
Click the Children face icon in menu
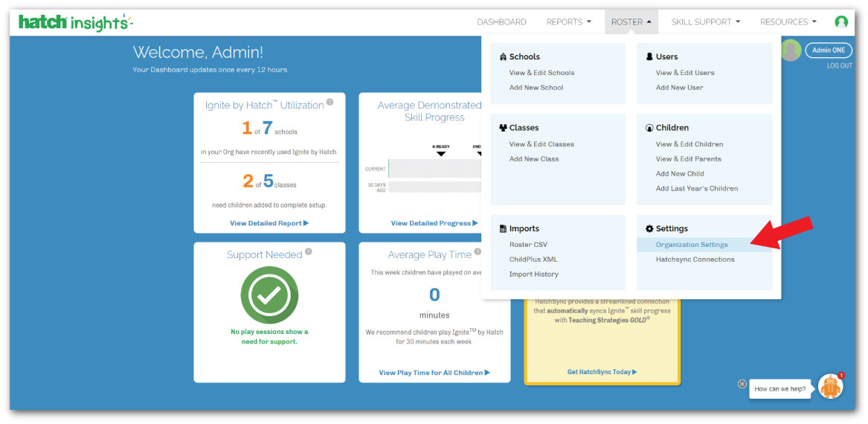[650, 128]
